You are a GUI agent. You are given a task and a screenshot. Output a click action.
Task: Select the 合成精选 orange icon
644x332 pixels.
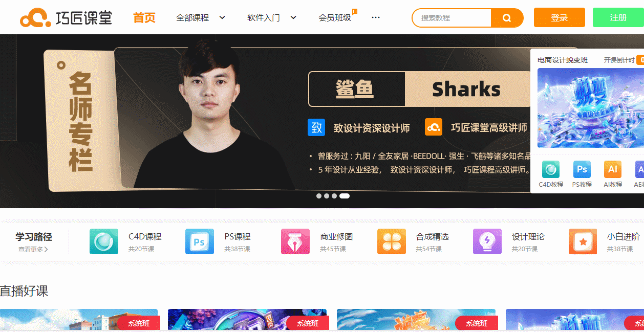392,241
